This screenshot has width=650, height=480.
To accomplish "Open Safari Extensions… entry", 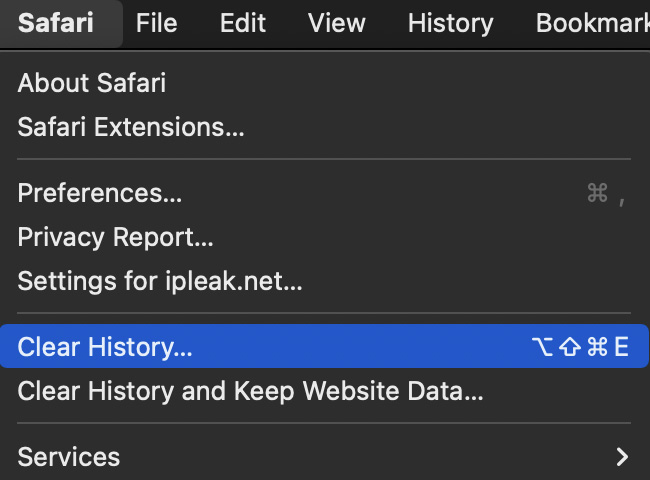I will 131,127.
